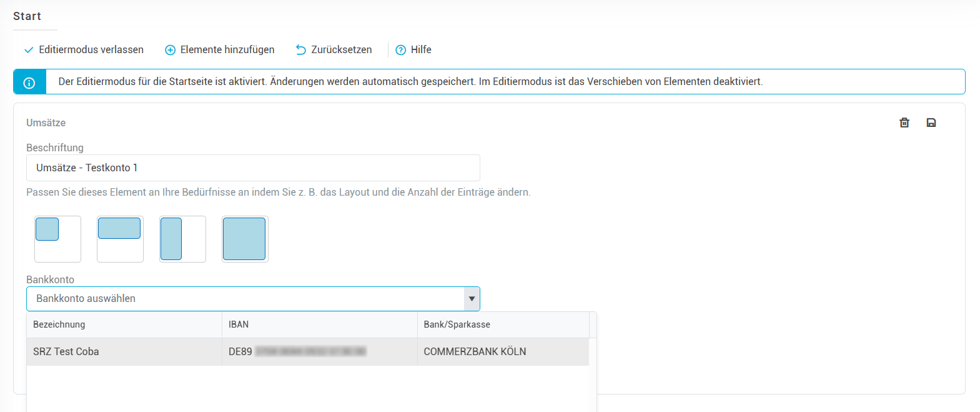
Task: Click the Hilfe question mark icon
Action: (401, 50)
